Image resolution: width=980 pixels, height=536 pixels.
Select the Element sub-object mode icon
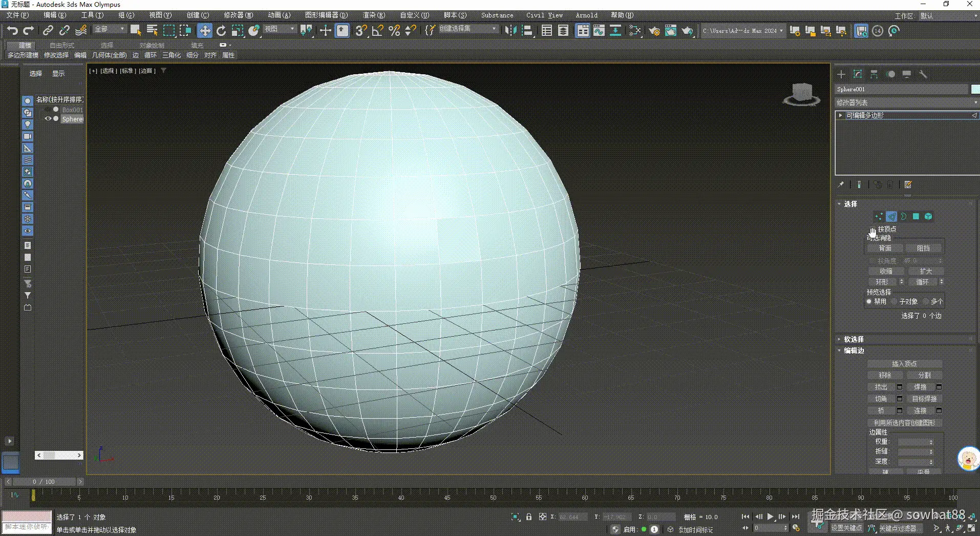click(x=929, y=216)
